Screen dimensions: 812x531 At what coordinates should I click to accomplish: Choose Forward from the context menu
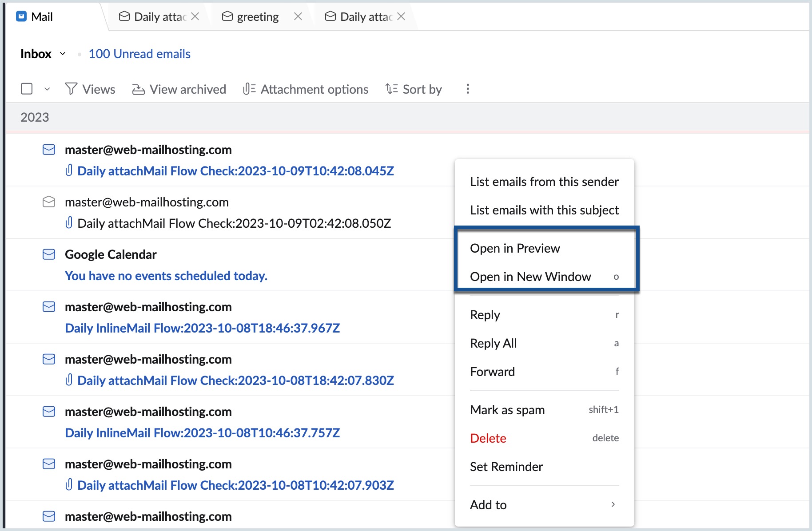[544, 372]
